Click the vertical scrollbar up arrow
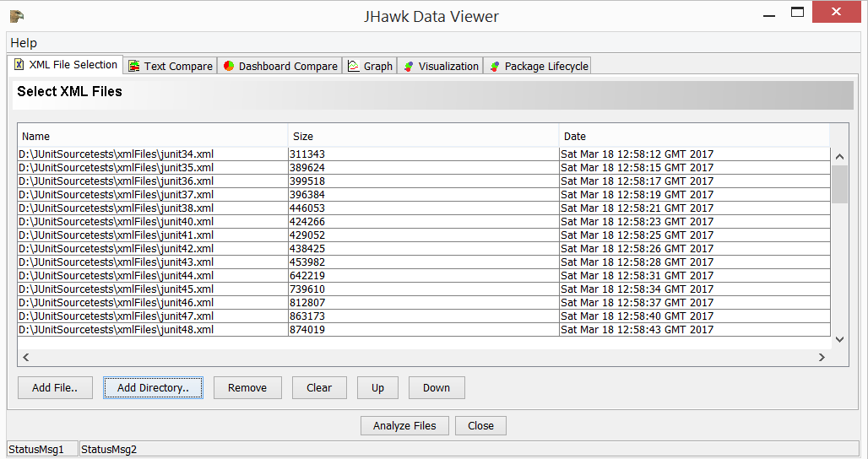Viewport: 868px width, 459px height. click(840, 156)
